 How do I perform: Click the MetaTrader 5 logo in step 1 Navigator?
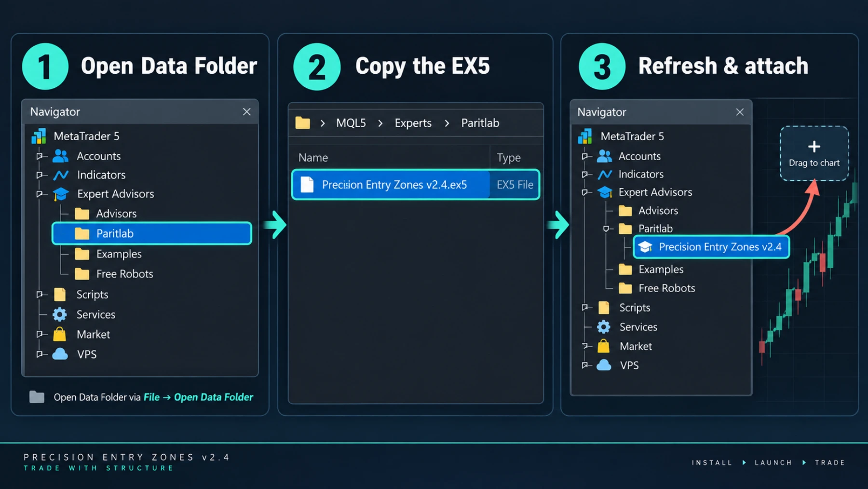[39, 136]
